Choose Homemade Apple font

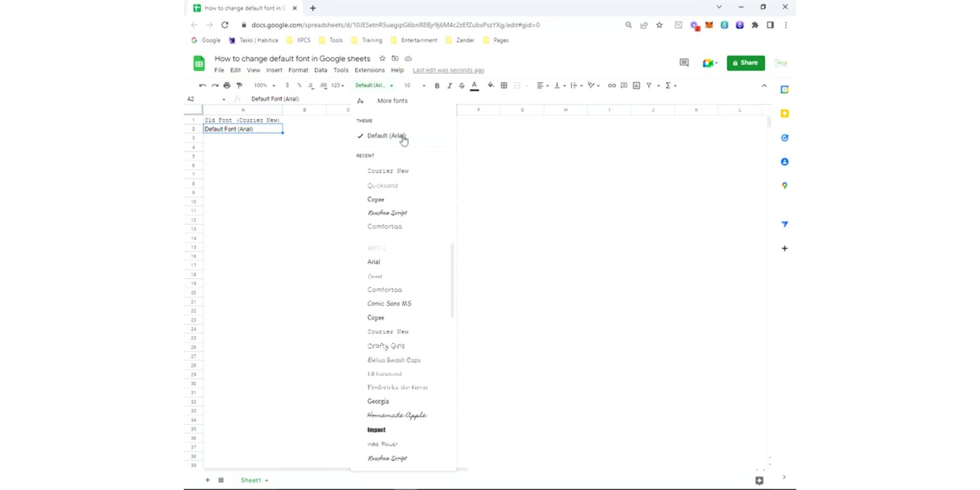[x=397, y=415]
